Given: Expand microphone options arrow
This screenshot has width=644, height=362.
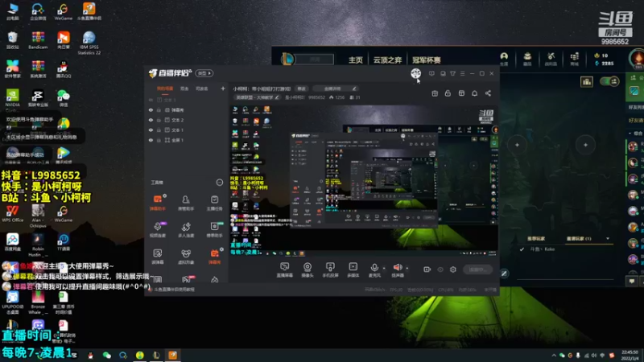Looking at the screenshot, I should click(384, 268).
